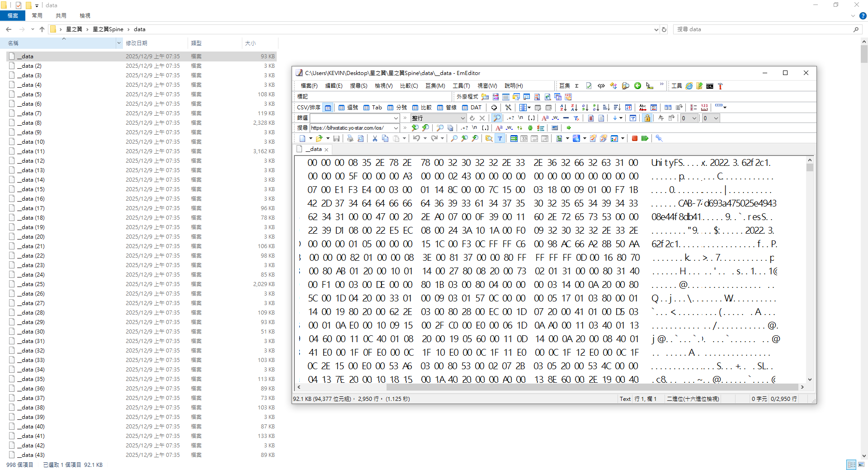
Task: Click 星之翼Spine in the breadcrumb path
Action: (x=108, y=29)
